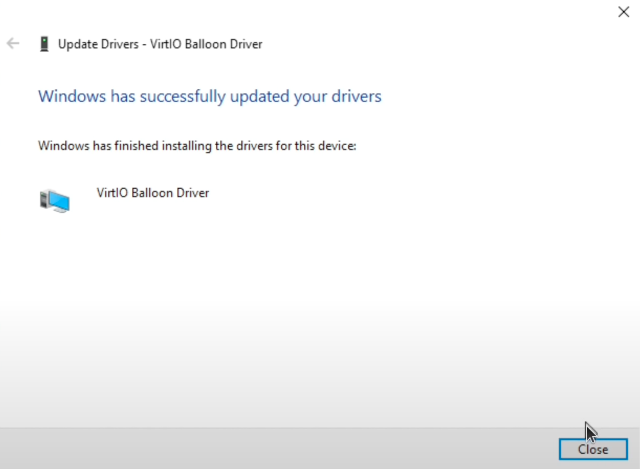Click the Close button
The image size is (640, 469).
click(593, 449)
